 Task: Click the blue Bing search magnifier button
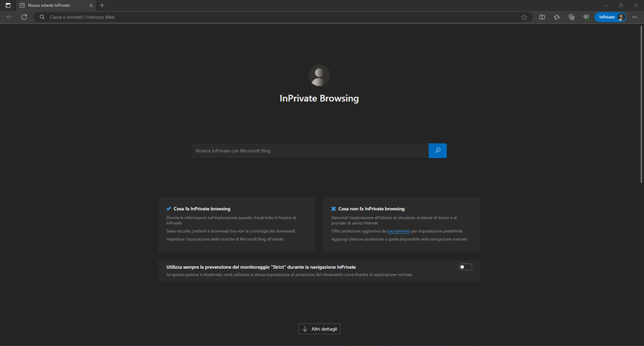[437, 151]
